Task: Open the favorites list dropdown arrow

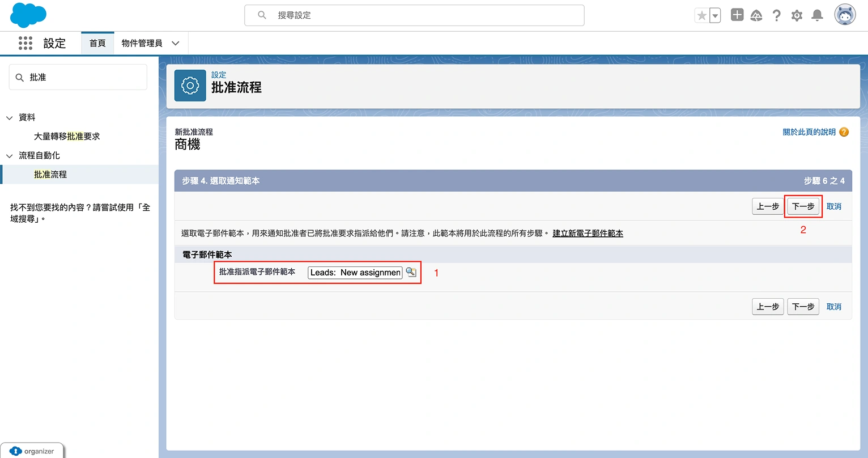Action: 715,16
